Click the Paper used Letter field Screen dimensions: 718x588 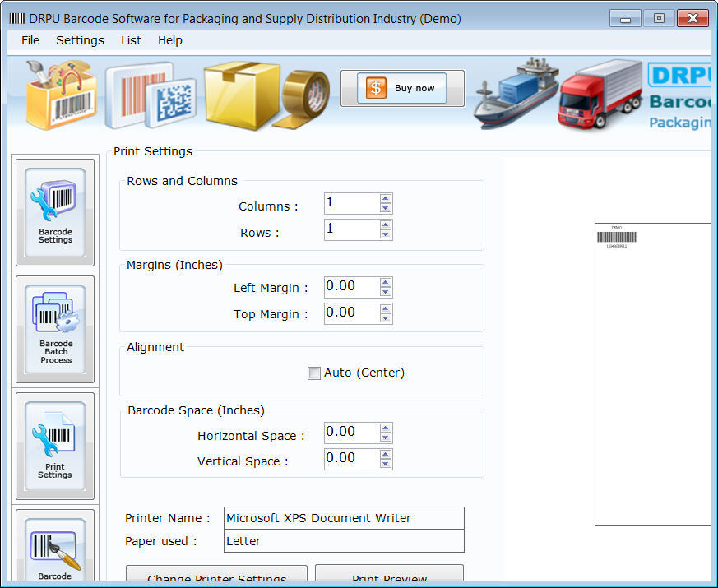[x=344, y=541]
